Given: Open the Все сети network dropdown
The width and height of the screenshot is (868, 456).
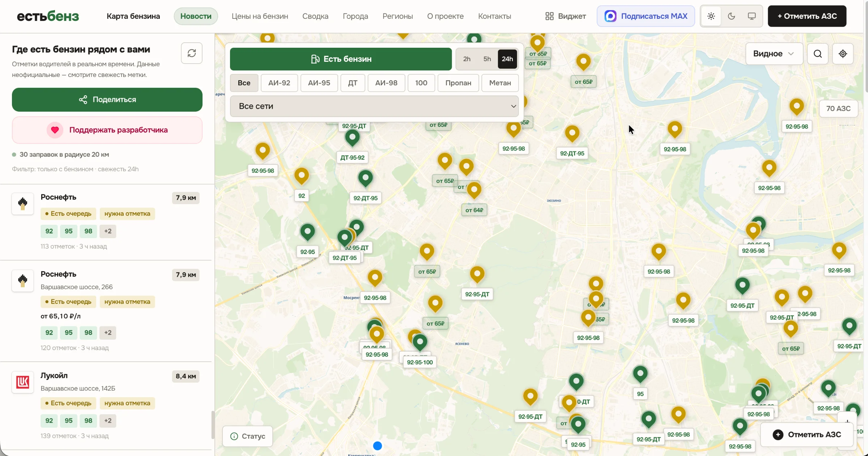Looking at the screenshot, I should click(x=374, y=106).
